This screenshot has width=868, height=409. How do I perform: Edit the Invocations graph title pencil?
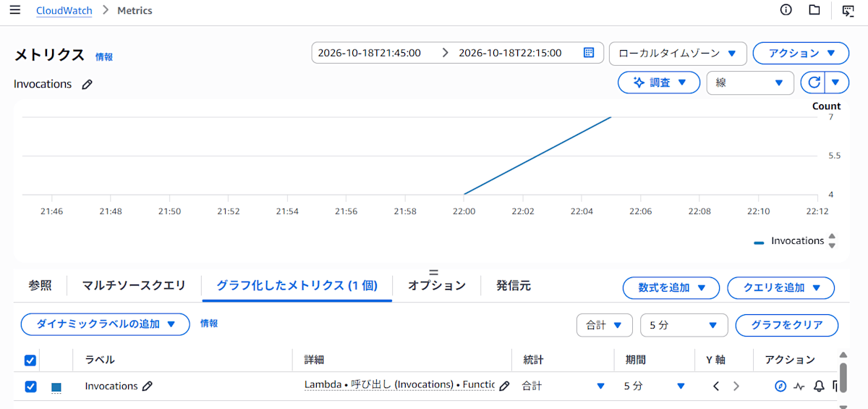(x=88, y=84)
